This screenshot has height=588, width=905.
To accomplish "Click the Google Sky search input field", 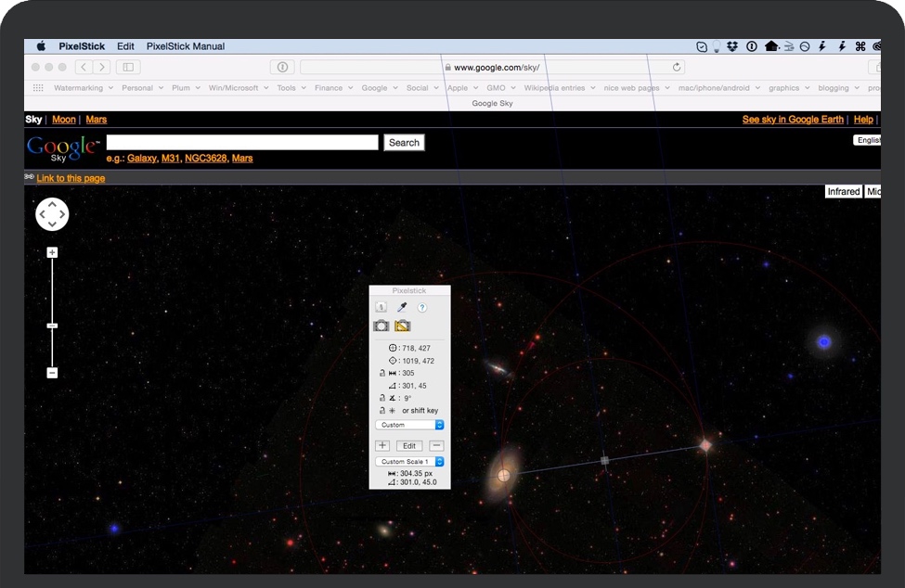I will (x=242, y=142).
